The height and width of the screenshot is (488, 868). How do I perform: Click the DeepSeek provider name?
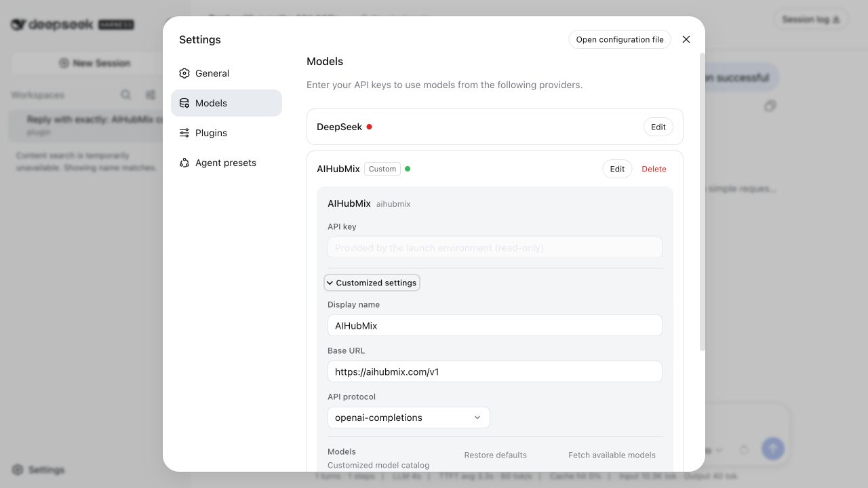click(339, 127)
